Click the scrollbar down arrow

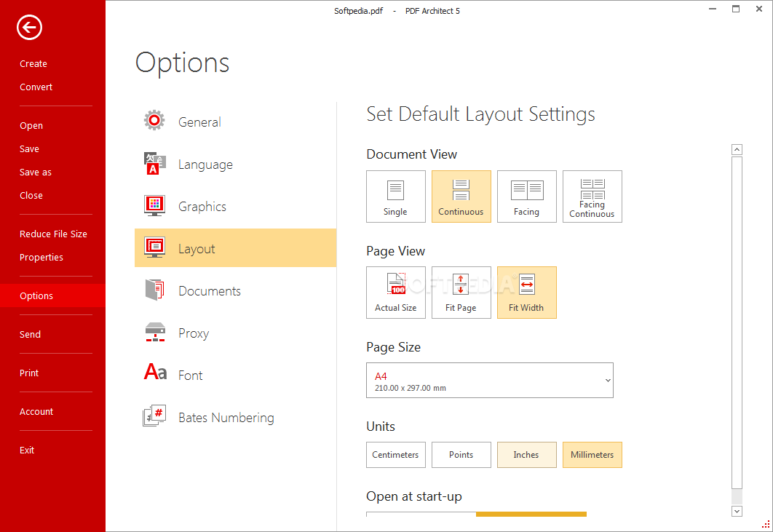coord(737,512)
